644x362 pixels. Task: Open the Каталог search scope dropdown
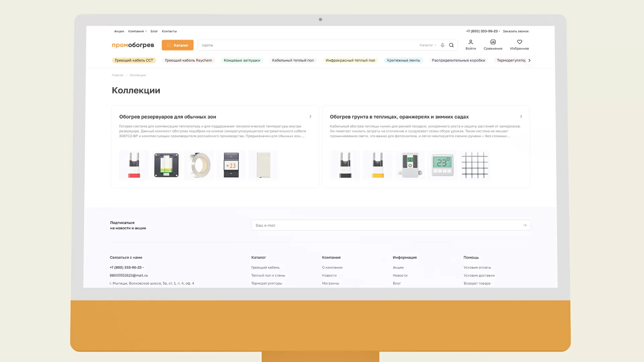click(x=428, y=45)
